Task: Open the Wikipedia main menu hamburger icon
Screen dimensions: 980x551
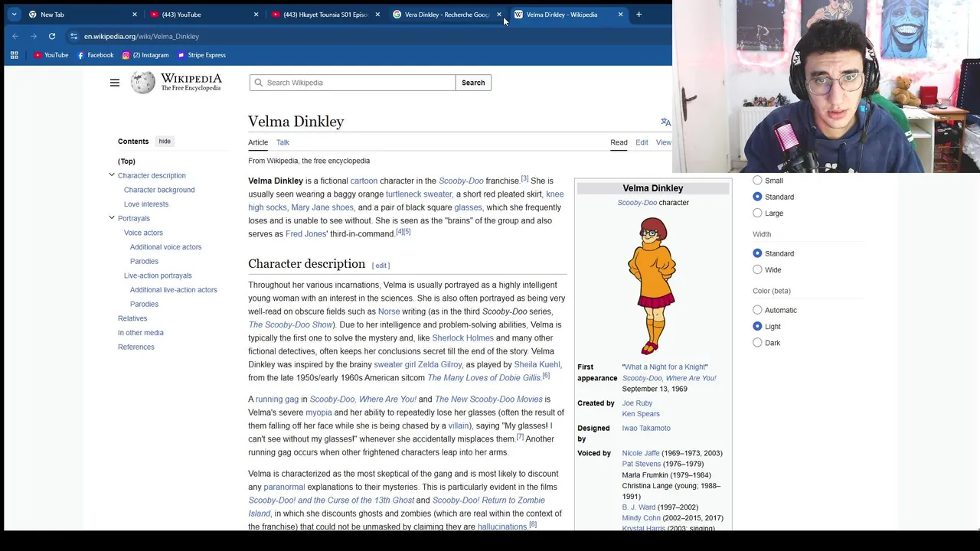Action: [115, 83]
